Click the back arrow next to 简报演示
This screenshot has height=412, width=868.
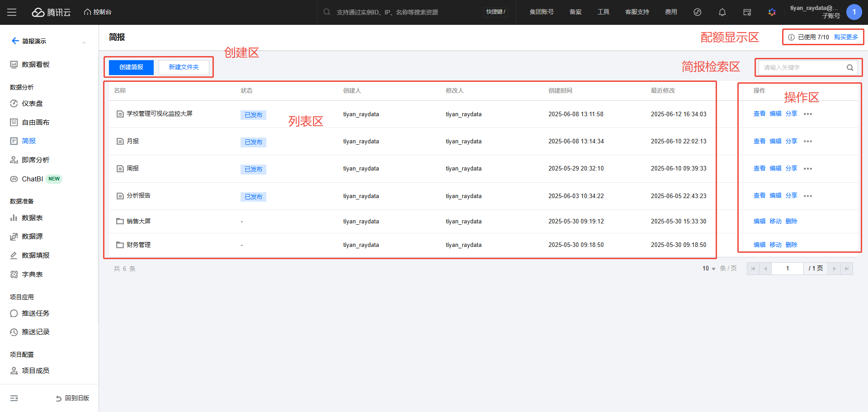(x=15, y=41)
